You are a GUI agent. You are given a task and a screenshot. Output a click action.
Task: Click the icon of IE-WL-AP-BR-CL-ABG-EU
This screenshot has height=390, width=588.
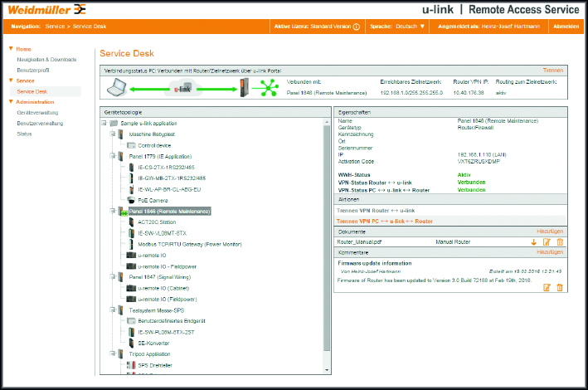tap(131, 189)
